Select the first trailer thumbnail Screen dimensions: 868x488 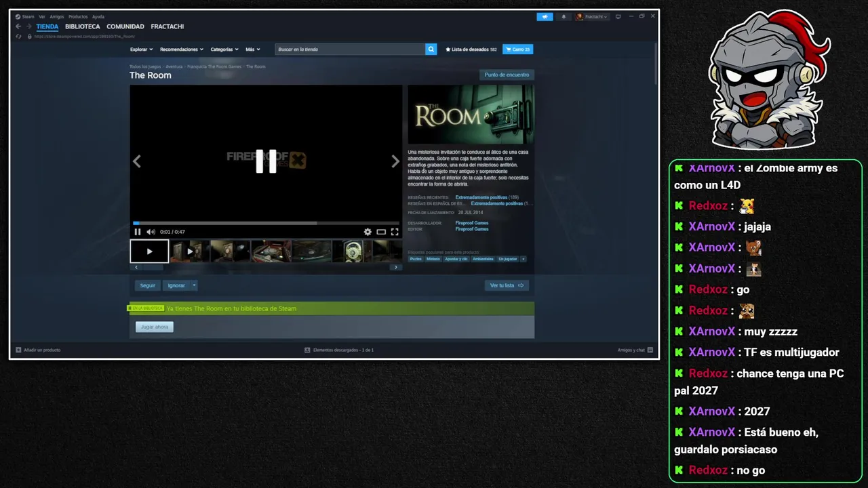[149, 251]
